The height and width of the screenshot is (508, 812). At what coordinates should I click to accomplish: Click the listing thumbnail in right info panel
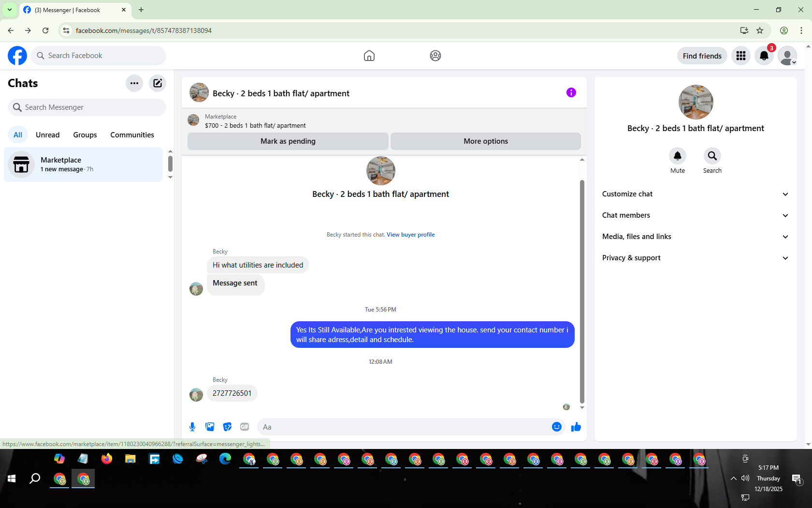point(696,102)
